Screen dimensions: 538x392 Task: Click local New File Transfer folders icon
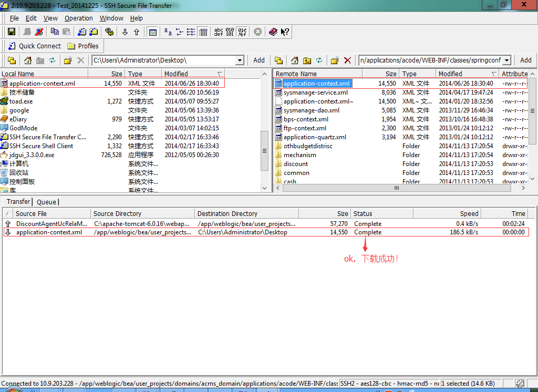pos(12,60)
